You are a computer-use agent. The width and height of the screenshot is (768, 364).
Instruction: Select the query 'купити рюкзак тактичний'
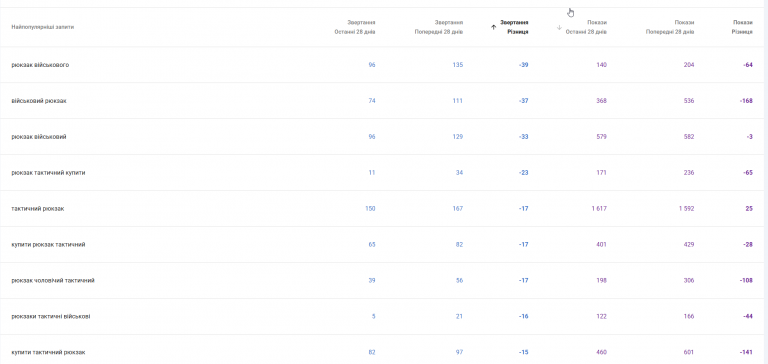coord(48,244)
